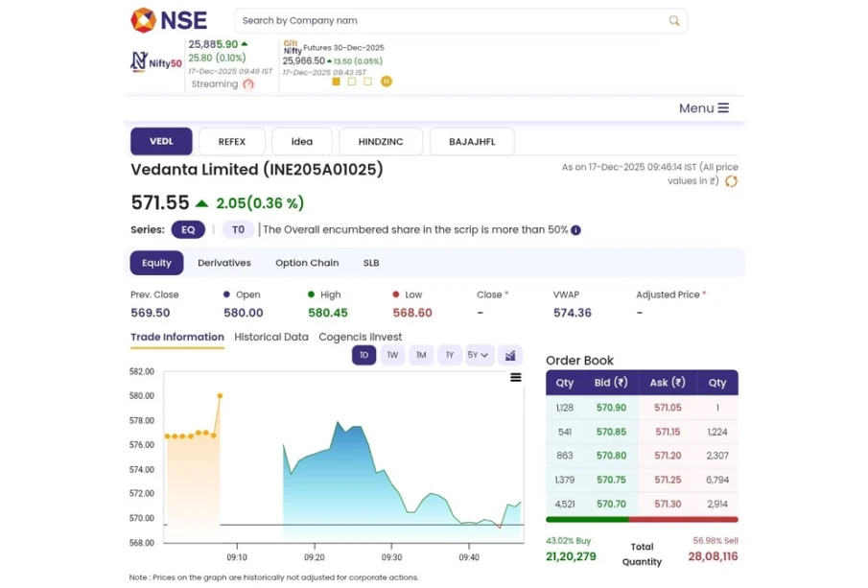Select the EQ series toggle

[x=188, y=230]
